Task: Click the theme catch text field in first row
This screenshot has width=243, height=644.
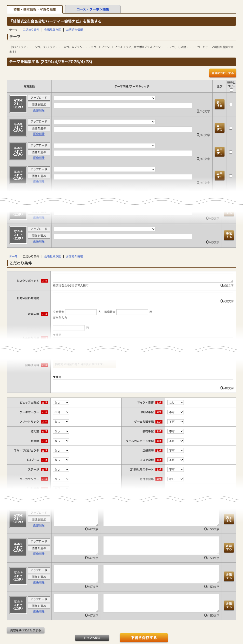Action: click(123, 105)
